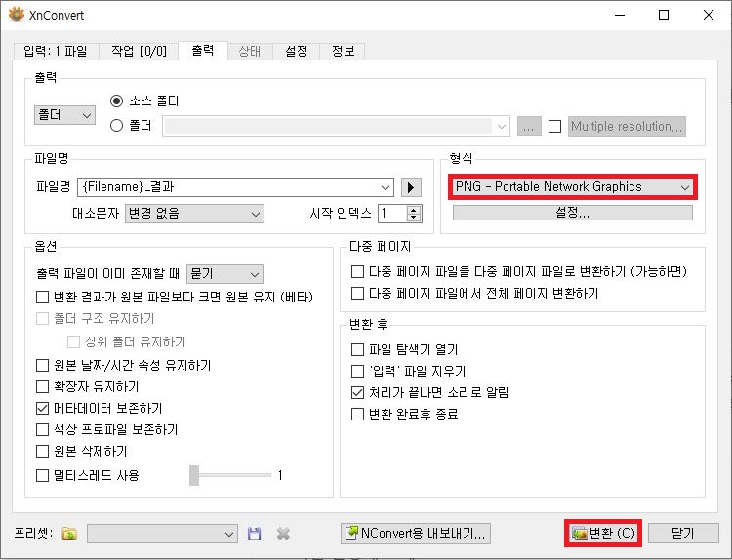The image size is (732, 560).
Task: Check '입력' 파일 지우기 option
Action: click(357, 371)
